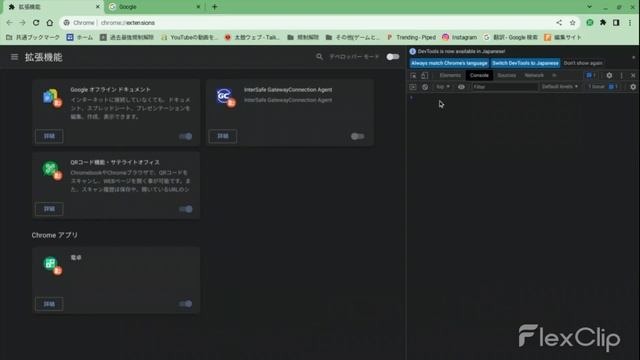Screen dimensions: 640x360
Task: Switch to the Sources tab in DevTools
Action: pos(506,76)
